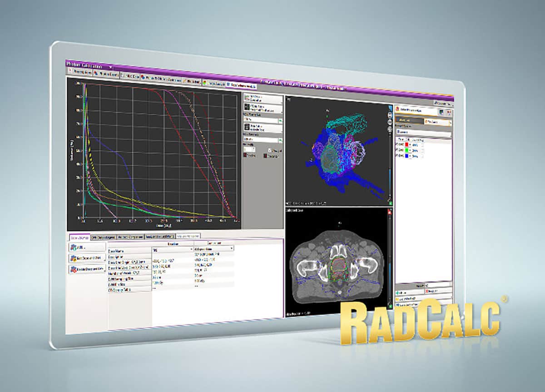
Task: Click the green button beside the 100 % dropdown
Action: [281, 120]
